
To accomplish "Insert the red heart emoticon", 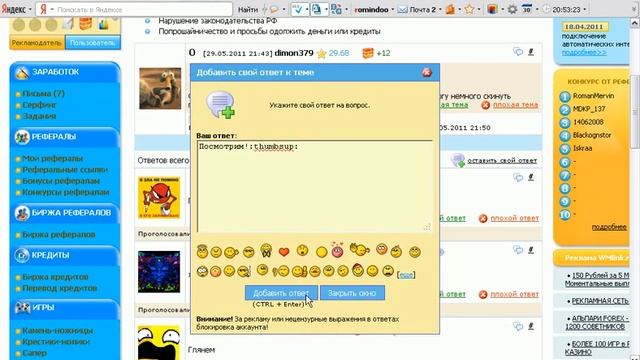I will 284,252.
